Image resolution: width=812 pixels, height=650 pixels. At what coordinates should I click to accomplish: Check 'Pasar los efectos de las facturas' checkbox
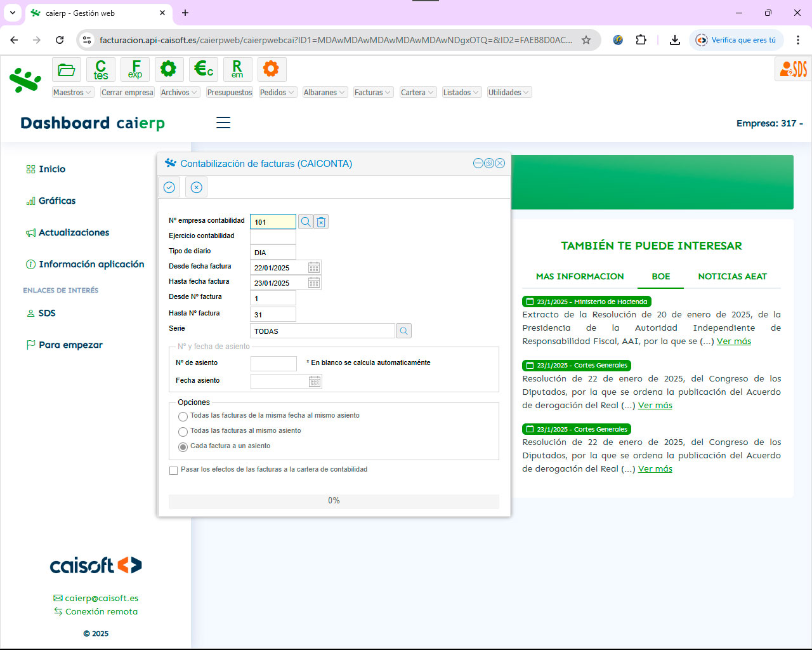pyautogui.click(x=174, y=470)
